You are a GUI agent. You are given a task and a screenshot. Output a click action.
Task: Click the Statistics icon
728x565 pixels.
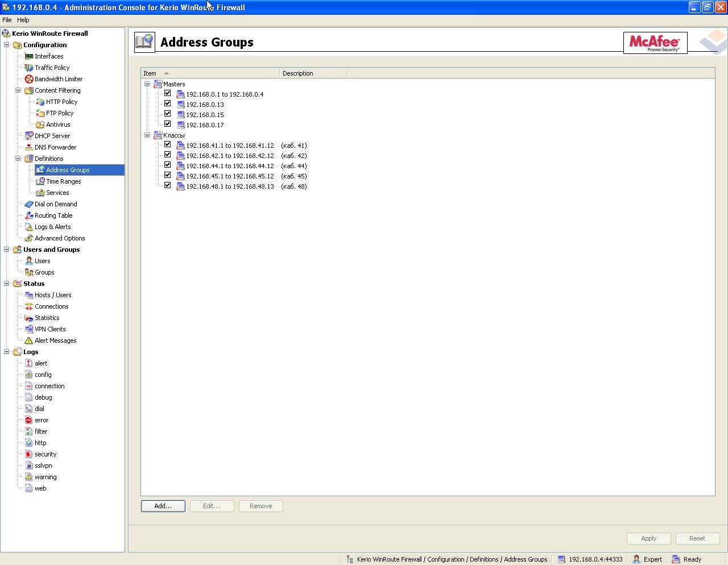(28, 318)
